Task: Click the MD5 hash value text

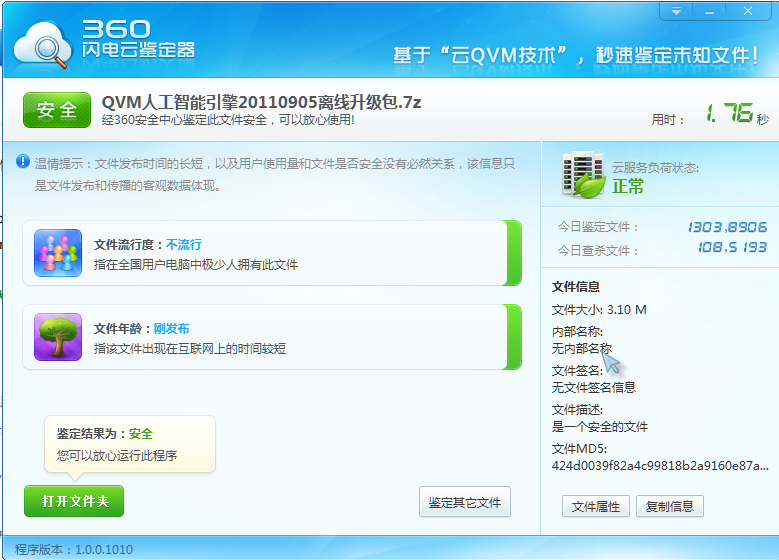Action: [660, 466]
